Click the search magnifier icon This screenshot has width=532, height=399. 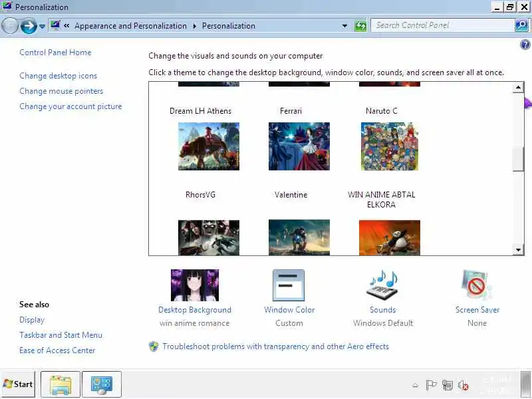tap(521, 25)
